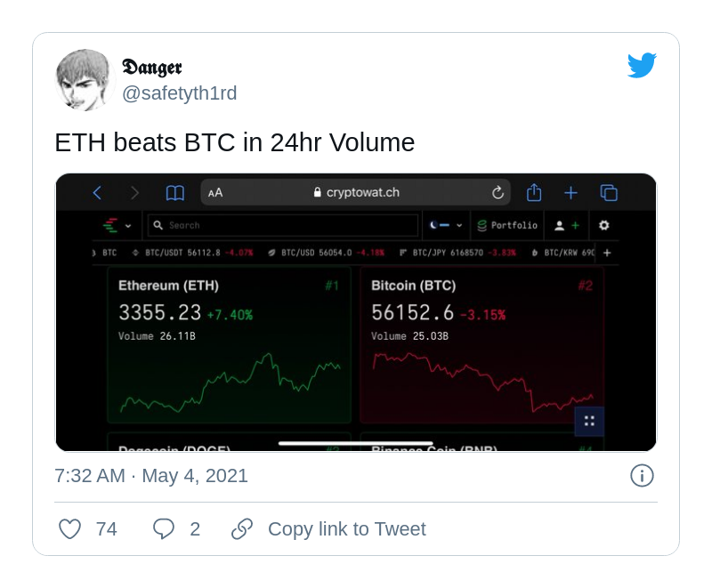
Task: Open Portfolio section
Action: (507, 226)
